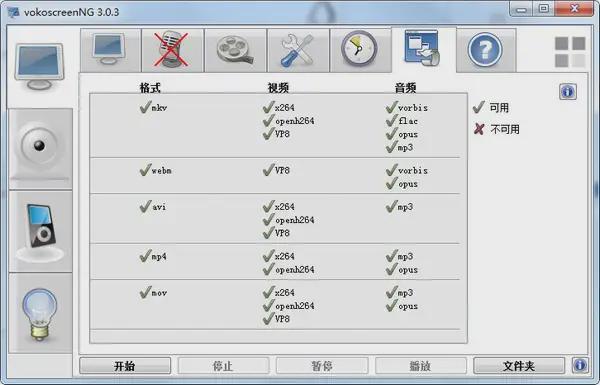Image resolution: width=600 pixels, height=385 pixels.
Task: Select the webcam icon in sidebar
Action: [40, 149]
